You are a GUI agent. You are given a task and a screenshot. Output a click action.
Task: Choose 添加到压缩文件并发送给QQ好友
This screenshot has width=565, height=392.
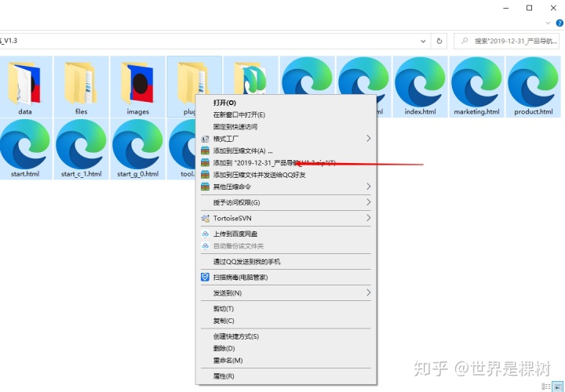(286, 175)
